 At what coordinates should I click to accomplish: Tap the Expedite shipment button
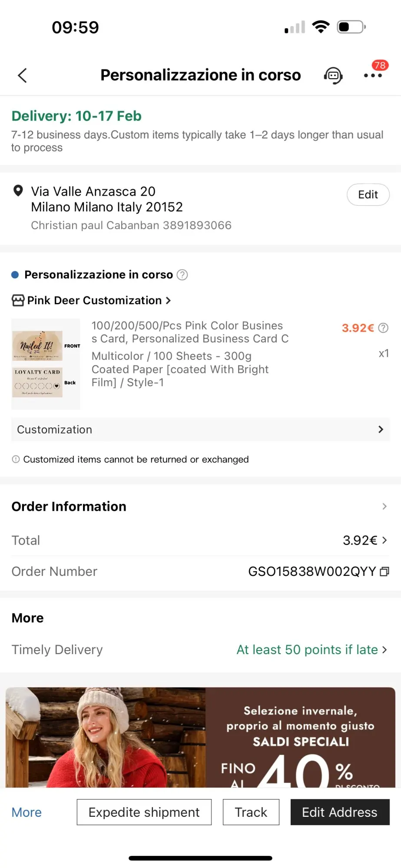tap(144, 812)
